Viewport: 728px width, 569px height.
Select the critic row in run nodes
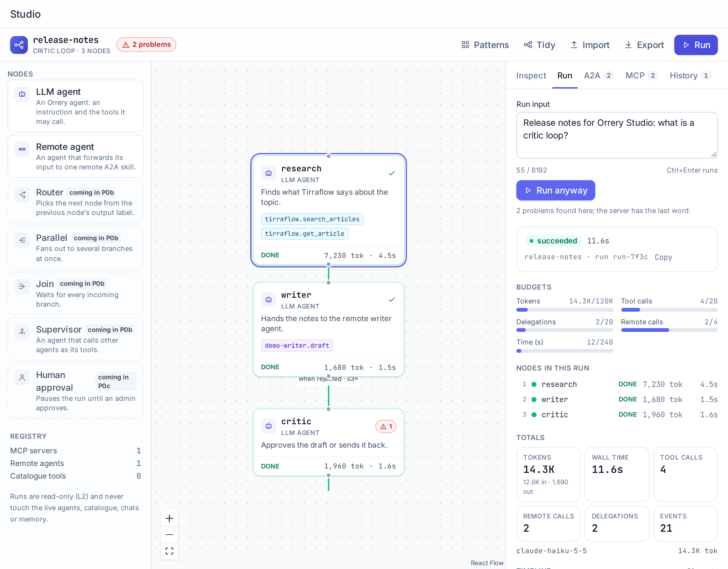pyautogui.click(x=617, y=414)
